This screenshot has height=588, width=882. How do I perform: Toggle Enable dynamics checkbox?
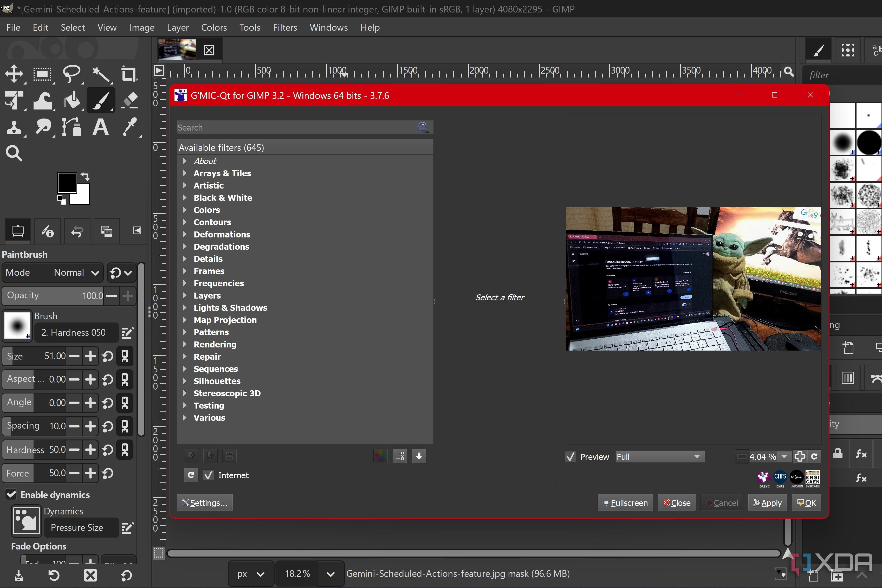(x=11, y=494)
